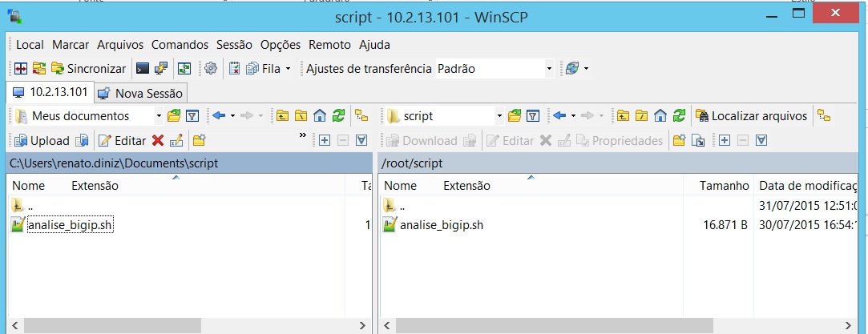Click the Compare Directories icon
This screenshot has height=334, width=868.
tap(20, 69)
